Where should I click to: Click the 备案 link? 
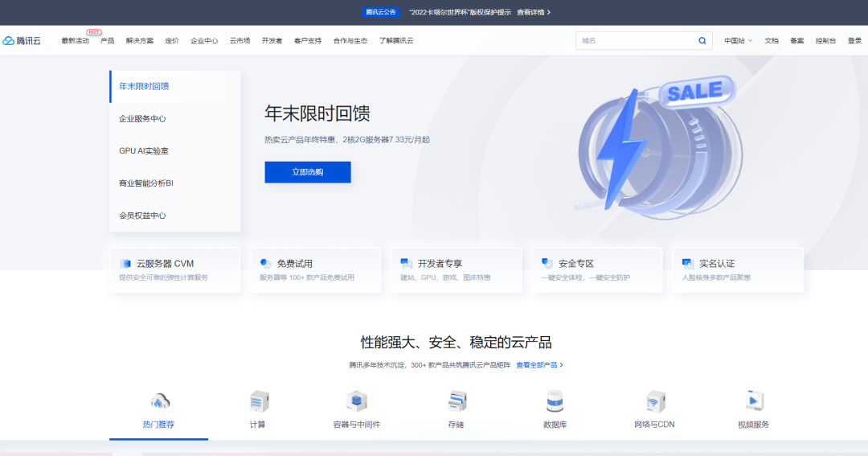point(796,40)
